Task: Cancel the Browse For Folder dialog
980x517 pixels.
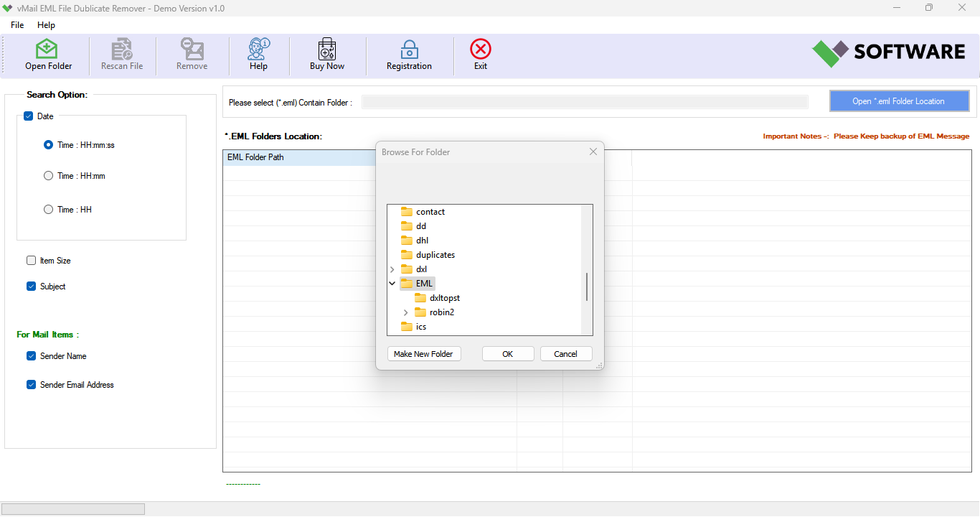Action: click(x=565, y=354)
